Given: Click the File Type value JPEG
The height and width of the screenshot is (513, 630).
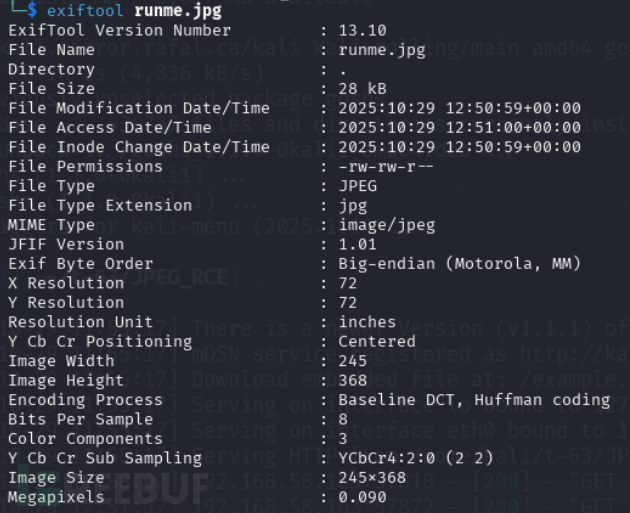Looking at the screenshot, I should [x=357, y=186].
